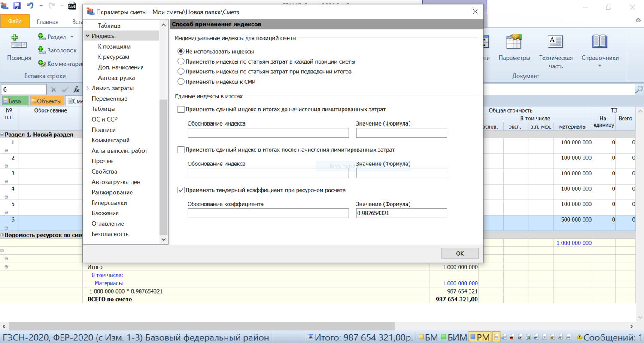Insert a Комментарий row
The width and height of the screenshot is (644, 343).
pos(60,64)
